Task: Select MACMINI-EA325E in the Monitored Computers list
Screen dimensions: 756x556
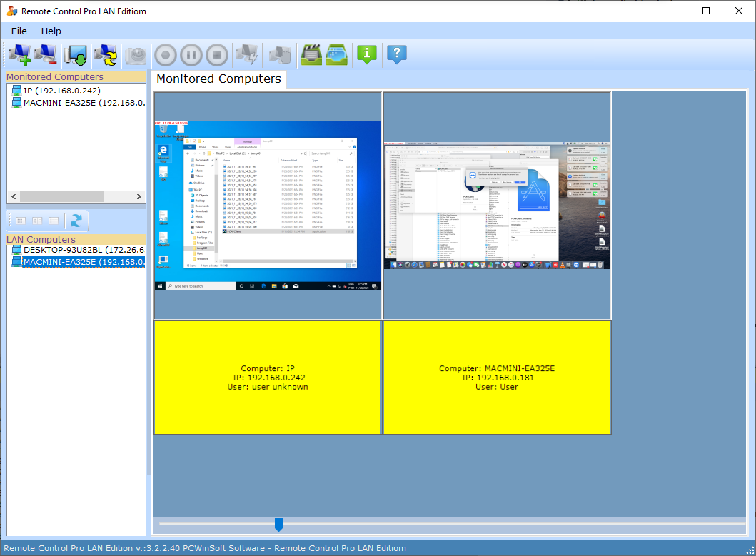Action: click(78, 103)
